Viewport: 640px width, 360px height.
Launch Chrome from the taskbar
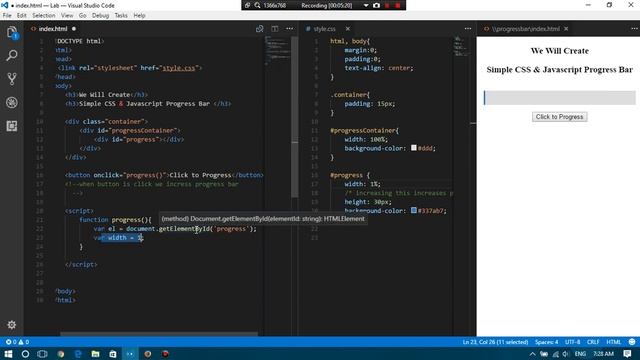click(x=61, y=354)
